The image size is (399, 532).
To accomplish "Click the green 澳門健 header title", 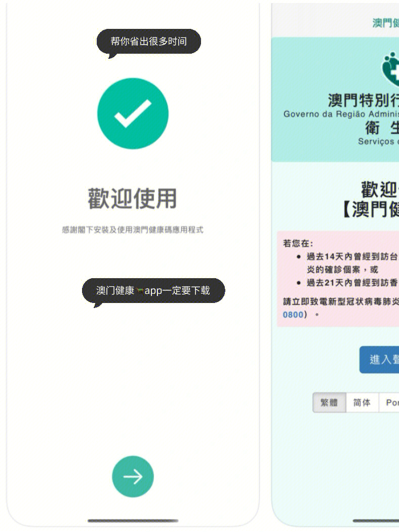I will pos(385,23).
